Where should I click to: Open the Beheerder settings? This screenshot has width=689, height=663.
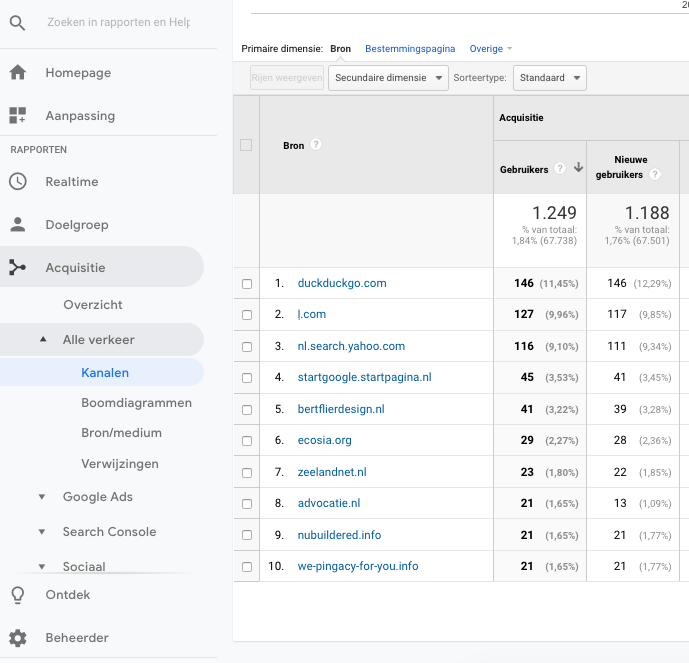point(77,638)
